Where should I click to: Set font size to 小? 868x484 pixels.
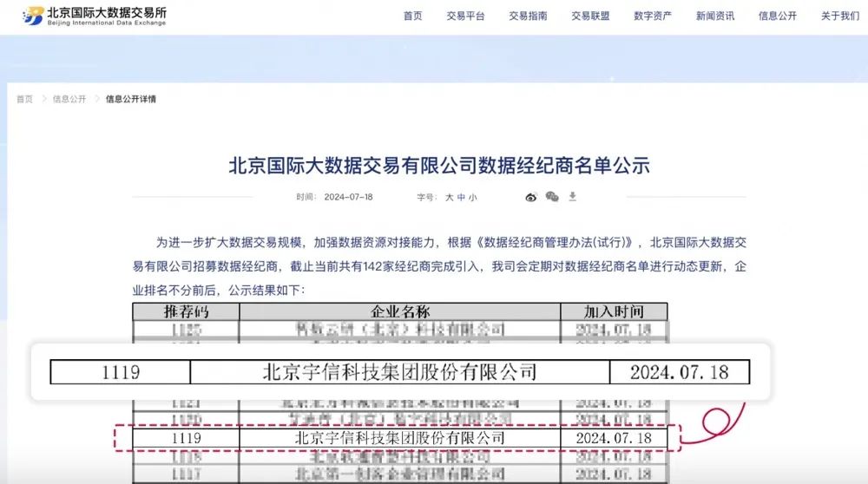pyautogui.click(x=472, y=198)
